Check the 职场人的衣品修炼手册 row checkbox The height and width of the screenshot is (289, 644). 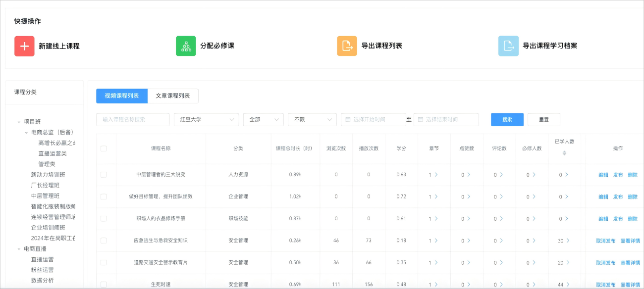click(x=104, y=218)
